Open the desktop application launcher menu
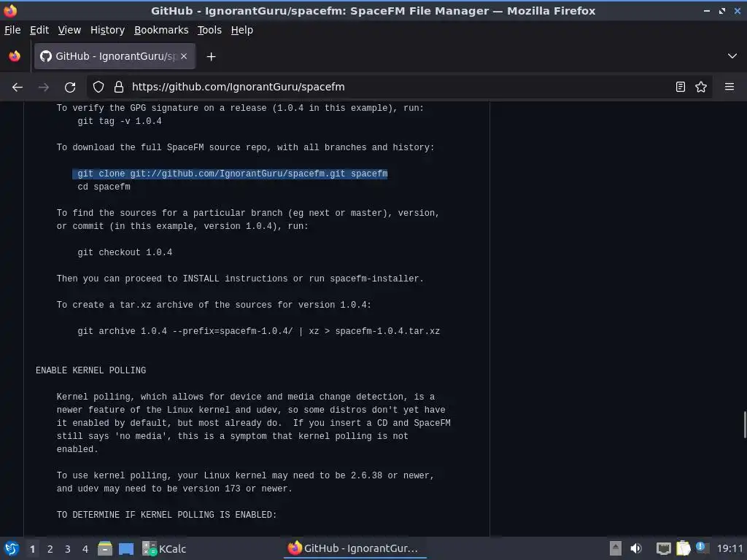The width and height of the screenshot is (747, 560). [12, 548]
